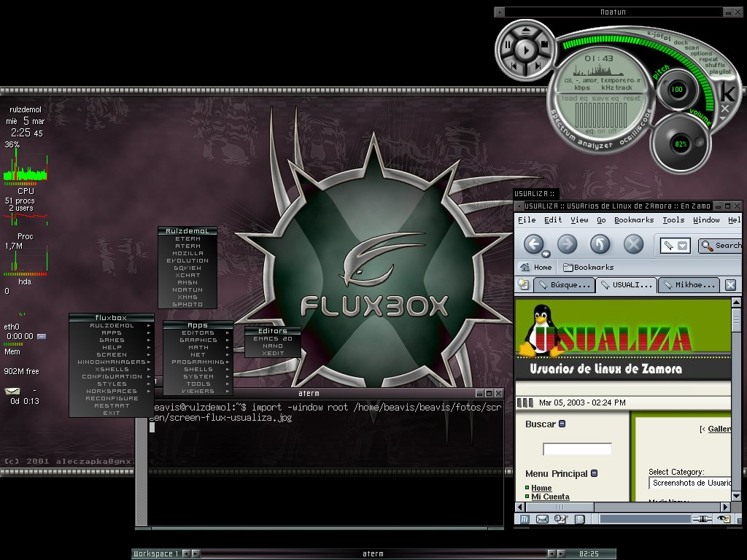
Task: Open the playlist in Noatun
Action: tap(720, 72)
